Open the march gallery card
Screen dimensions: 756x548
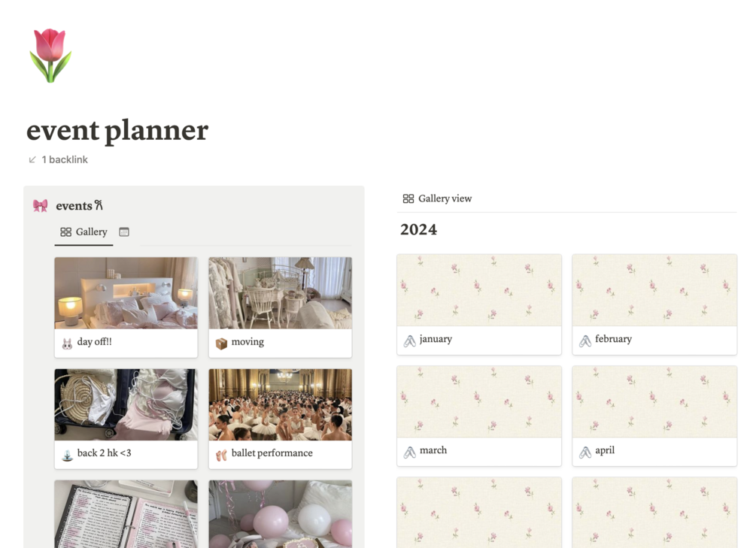479,416
